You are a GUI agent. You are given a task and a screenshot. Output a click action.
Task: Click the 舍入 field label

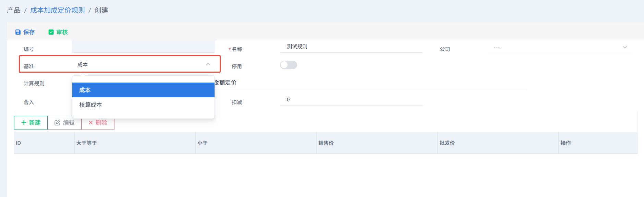pyautogui.click(x=29, y=102)
